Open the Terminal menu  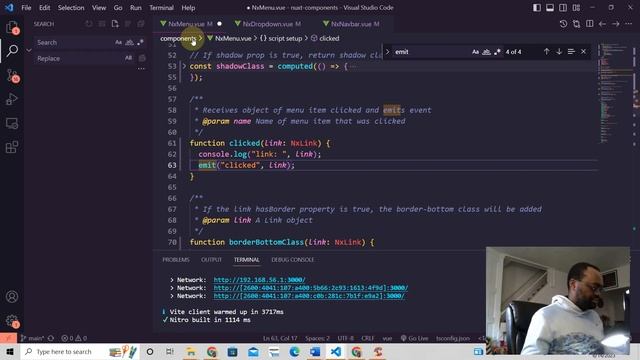point(161,8)
